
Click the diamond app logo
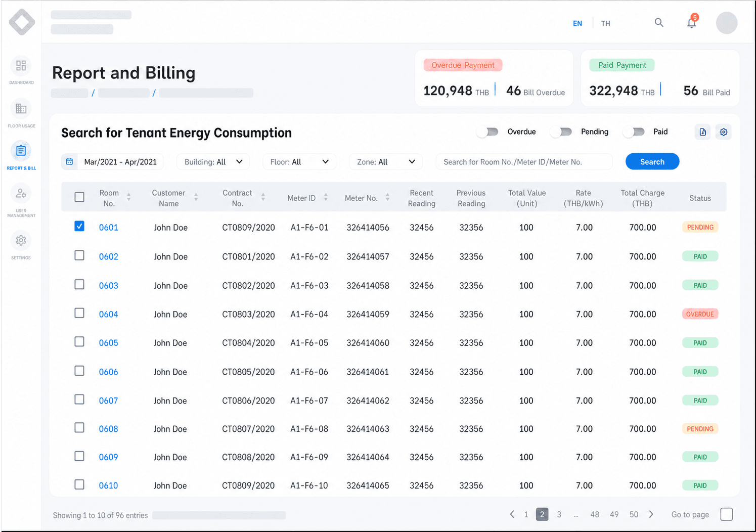22,22
